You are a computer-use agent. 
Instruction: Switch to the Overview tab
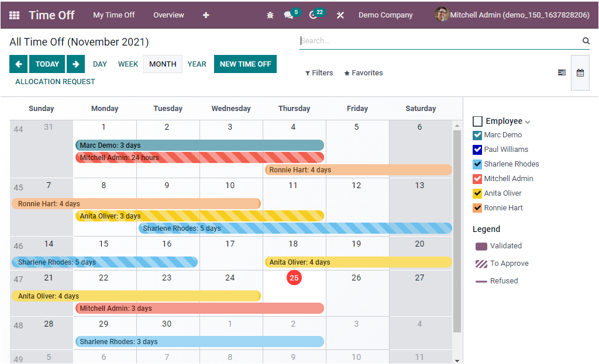168,15
